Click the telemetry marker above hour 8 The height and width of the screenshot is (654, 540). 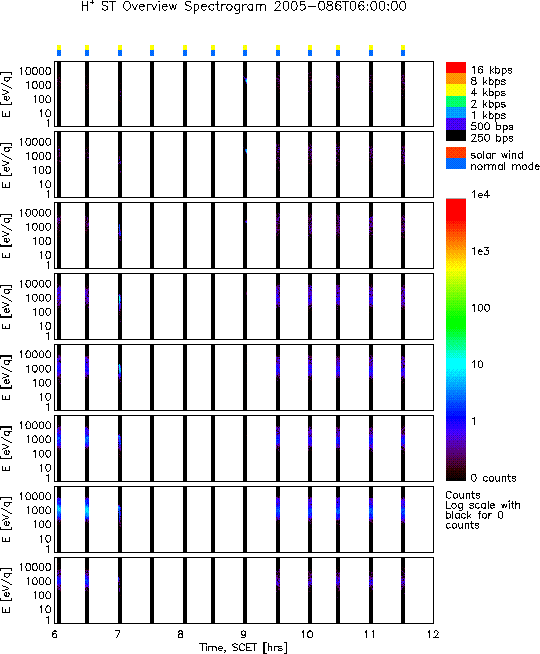185,50
